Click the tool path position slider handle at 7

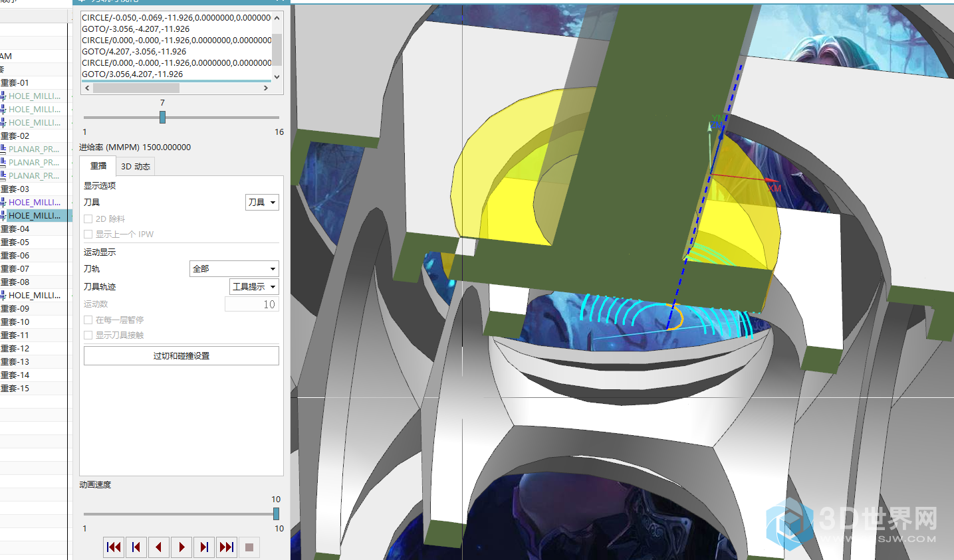pos(162,118)
